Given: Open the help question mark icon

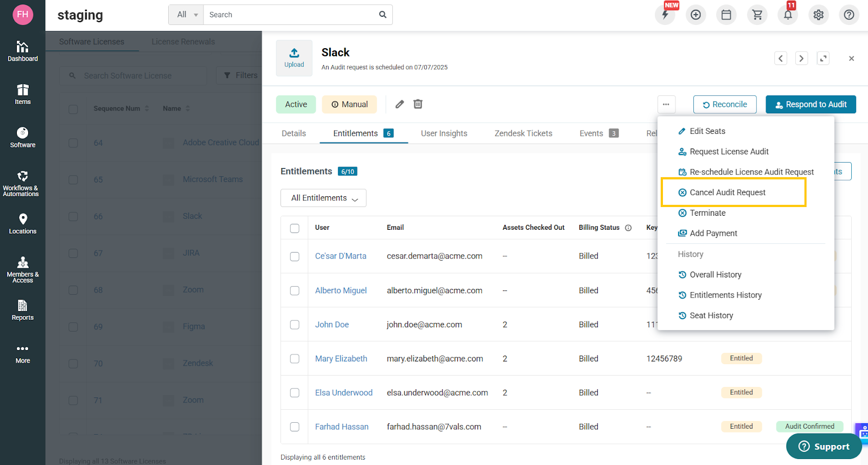Looking at the screenshot, I should [x=849, y=15].
